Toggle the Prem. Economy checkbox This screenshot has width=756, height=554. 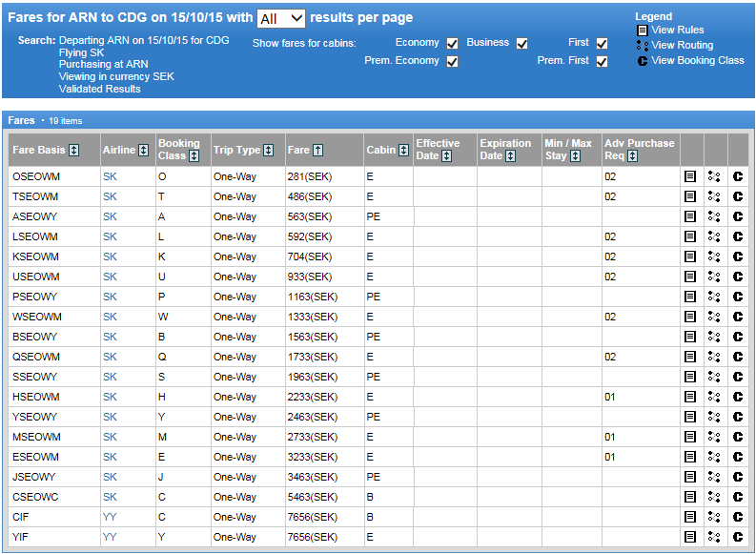[453, 62]
